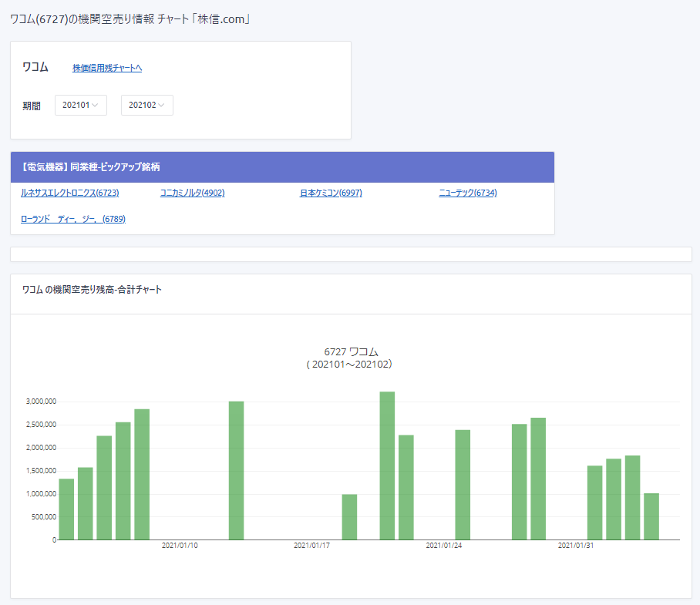Go to 日本ケミコン(6997) stock page

[331, 193]
